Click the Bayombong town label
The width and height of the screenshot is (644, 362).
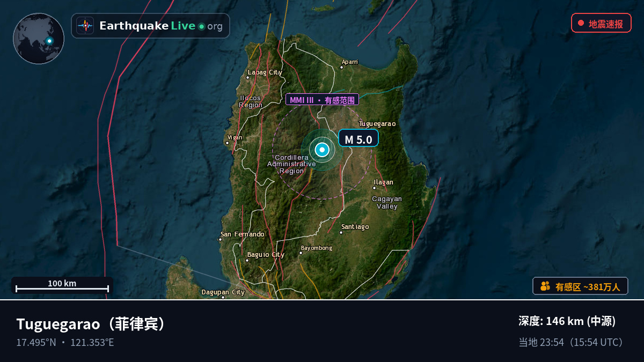(317, 248)
